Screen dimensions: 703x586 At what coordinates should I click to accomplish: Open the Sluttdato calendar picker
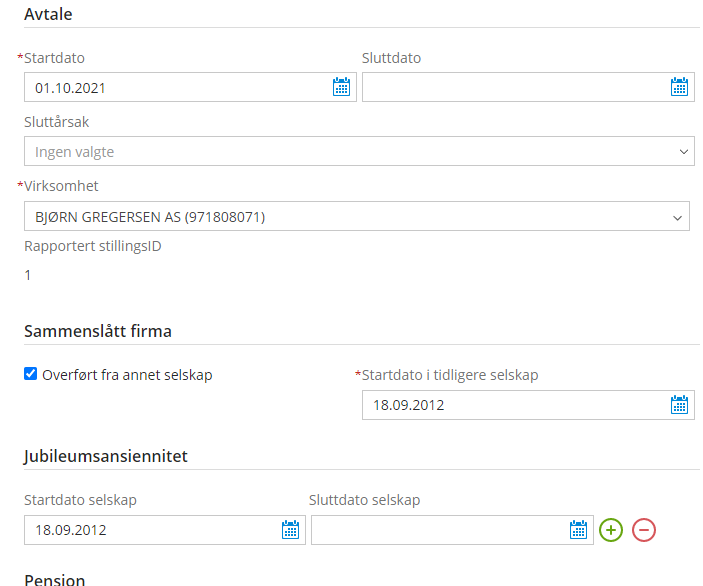tap(679, 87)
